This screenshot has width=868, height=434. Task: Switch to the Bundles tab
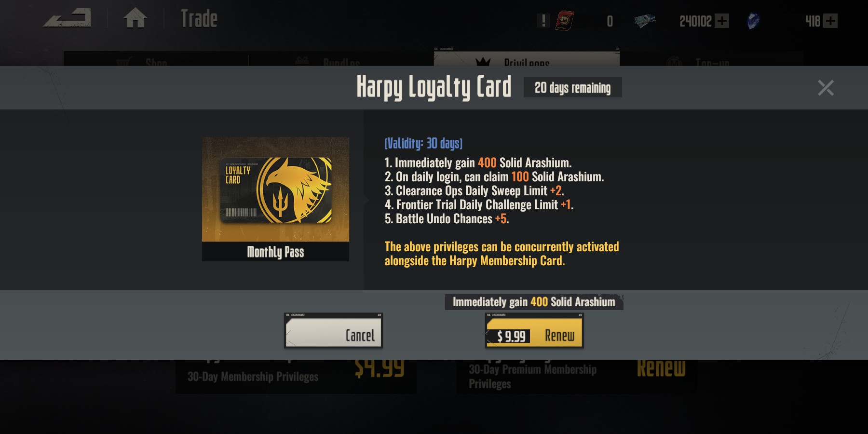[x=341, y=60]
